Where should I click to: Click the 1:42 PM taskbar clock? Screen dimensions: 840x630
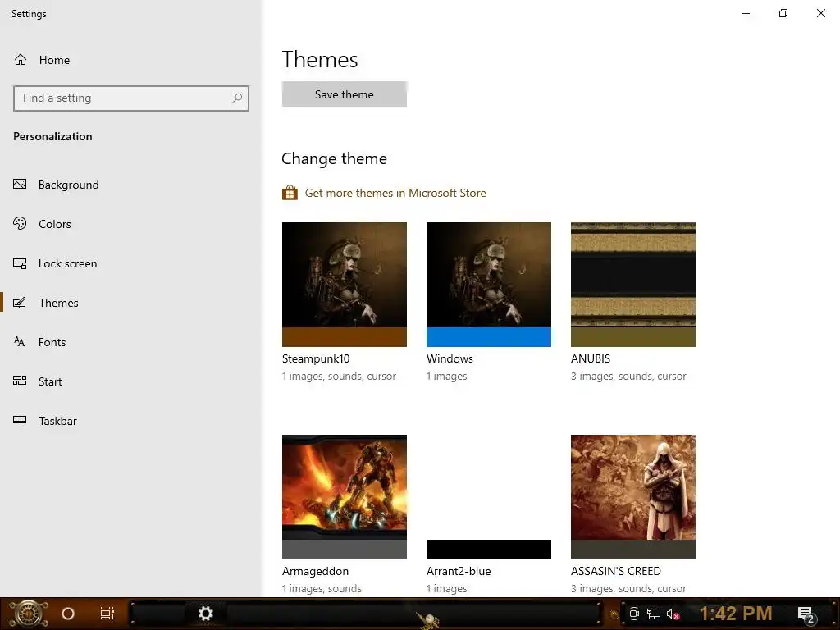pos(736,614)
